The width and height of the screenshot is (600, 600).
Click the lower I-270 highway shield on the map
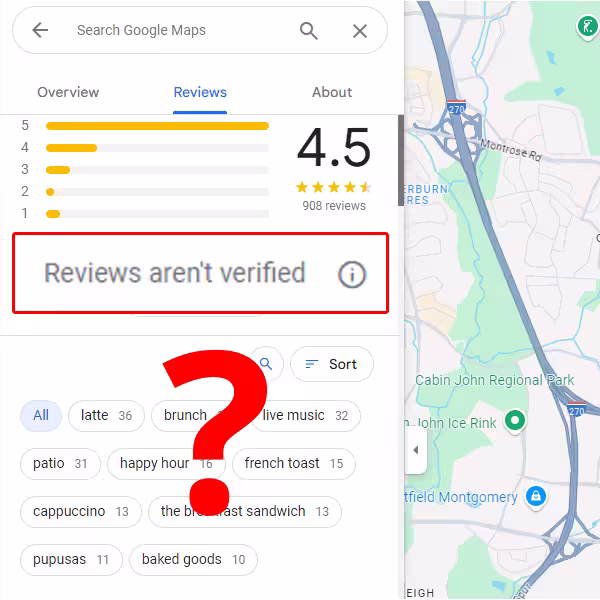click(576, 410)
